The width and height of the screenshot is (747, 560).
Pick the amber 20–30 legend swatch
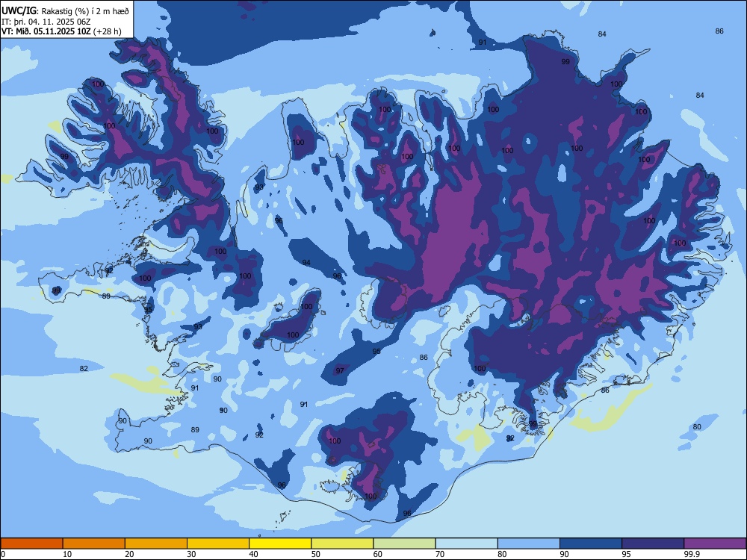[x=156, y=544]
